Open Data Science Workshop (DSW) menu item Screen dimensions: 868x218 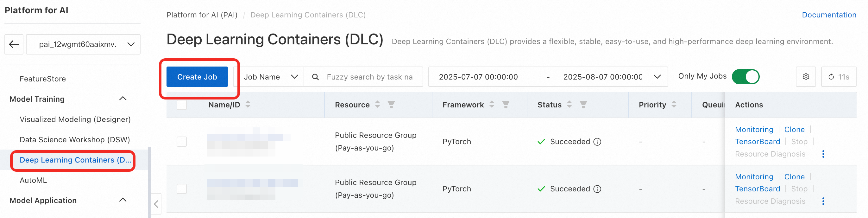click(x=75, y=140)
